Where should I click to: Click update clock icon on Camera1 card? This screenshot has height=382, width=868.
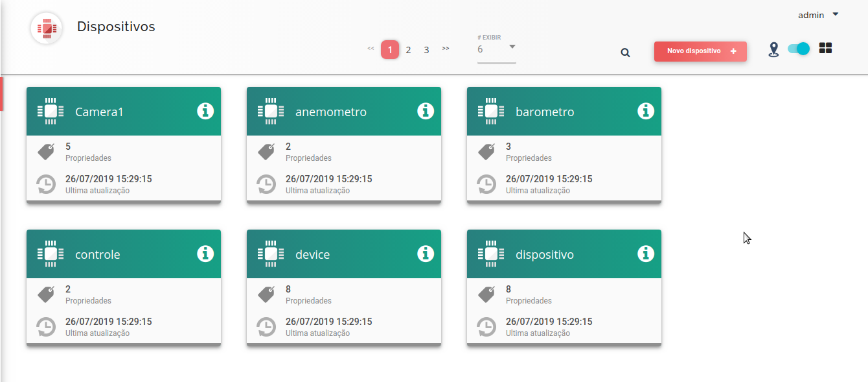[46, 184]
